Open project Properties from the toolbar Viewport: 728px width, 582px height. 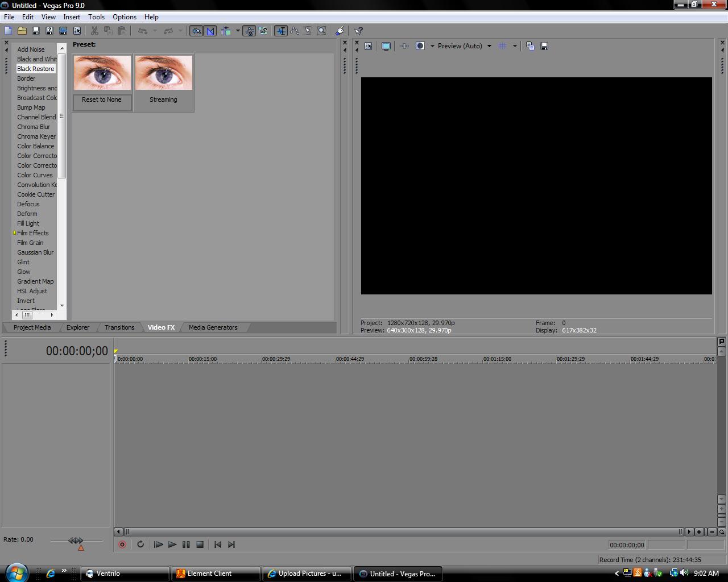pyautogui.click(x=77, y=31)
